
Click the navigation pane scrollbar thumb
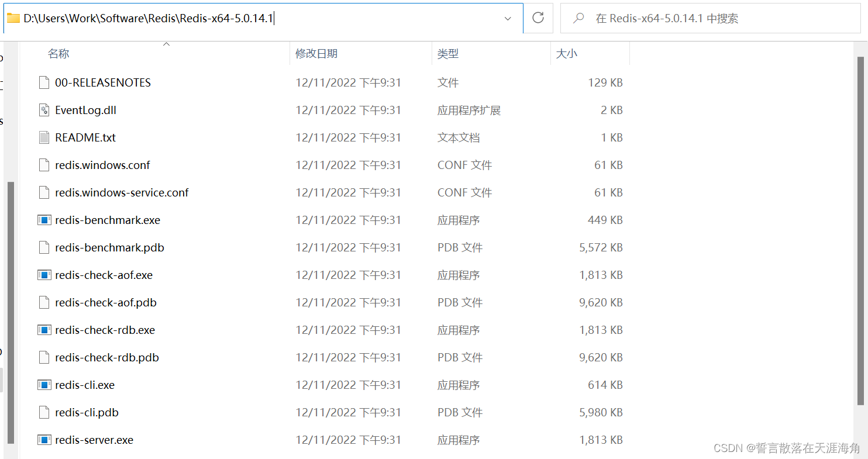10,313
